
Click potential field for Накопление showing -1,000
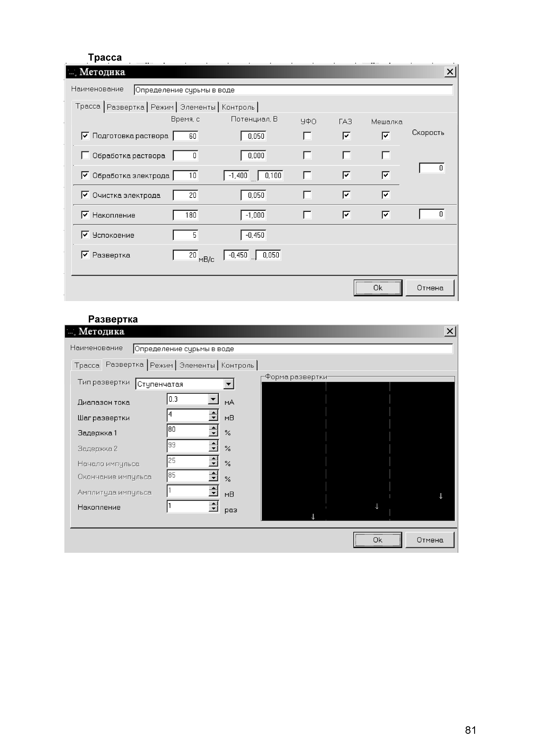[253, 215]
